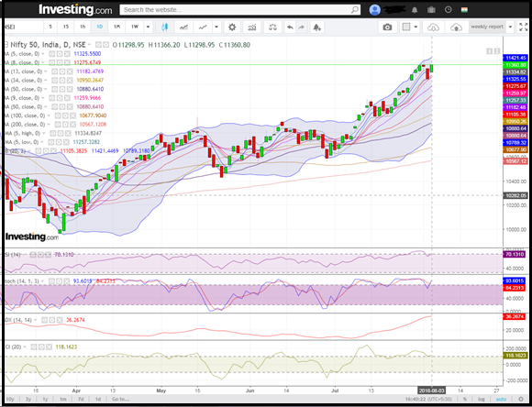Open the portfolio briefcase icon
532x407 pixels.
point(431,10)
